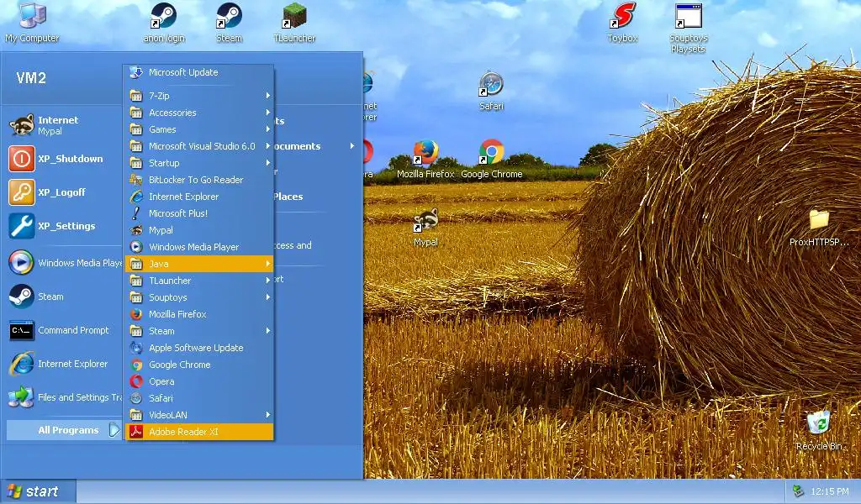Image resolution: width=861 pixels, height=504 pixels.
Task: Select the TLauncher desktop icon
Action: pyautogui.click(x=294, y=22)
